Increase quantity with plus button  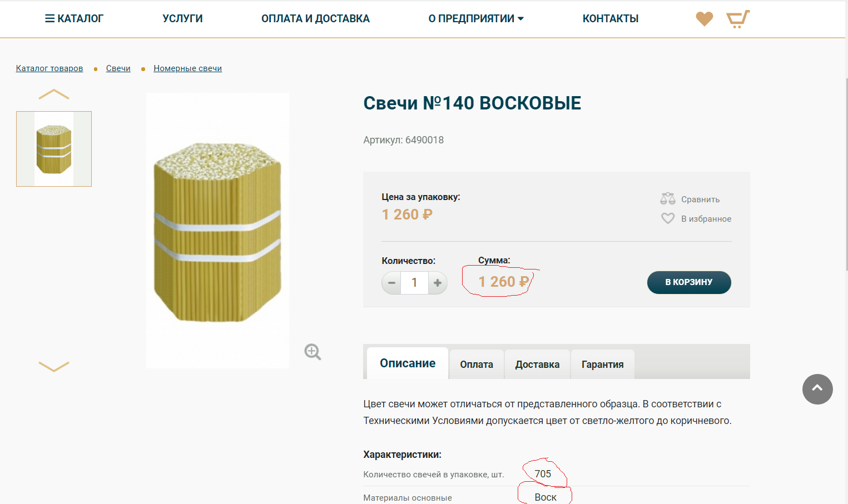(438, 283)
